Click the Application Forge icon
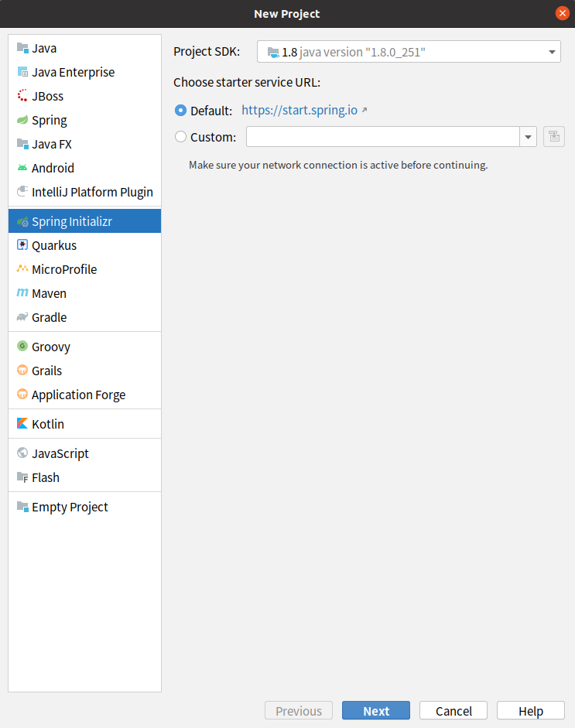The width and height of the screenshot is (575, 728). point(22,395)
